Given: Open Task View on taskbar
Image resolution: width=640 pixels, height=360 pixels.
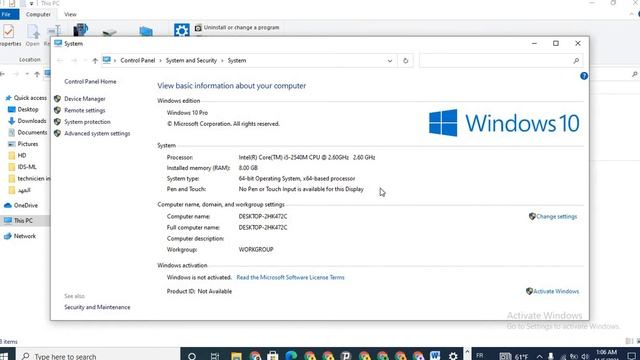Looking at the screenshot, I should tap(215, 356).
